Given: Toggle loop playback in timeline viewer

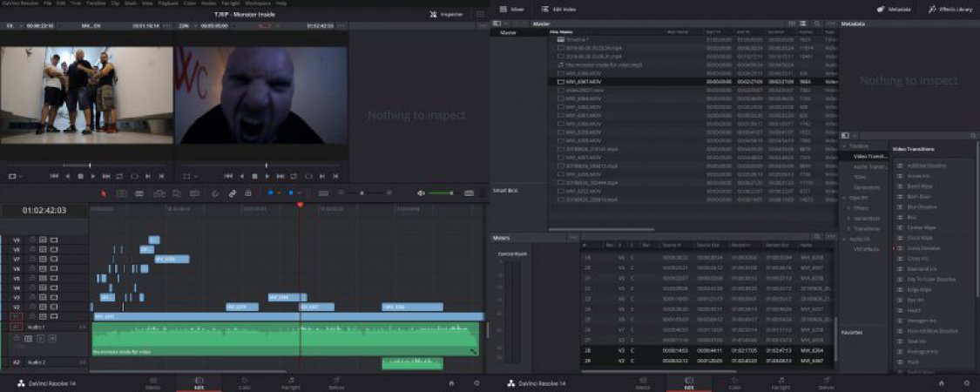Looking at the screenshot, I should (293, 176).
